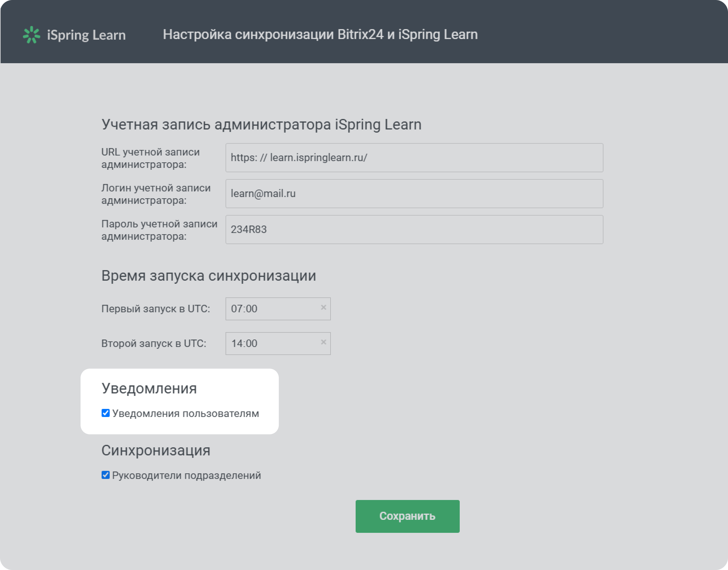The width and height of the screenshot is (728, 570).
Task: Click the Сохранить button
Action: click(x=407, y=516)
